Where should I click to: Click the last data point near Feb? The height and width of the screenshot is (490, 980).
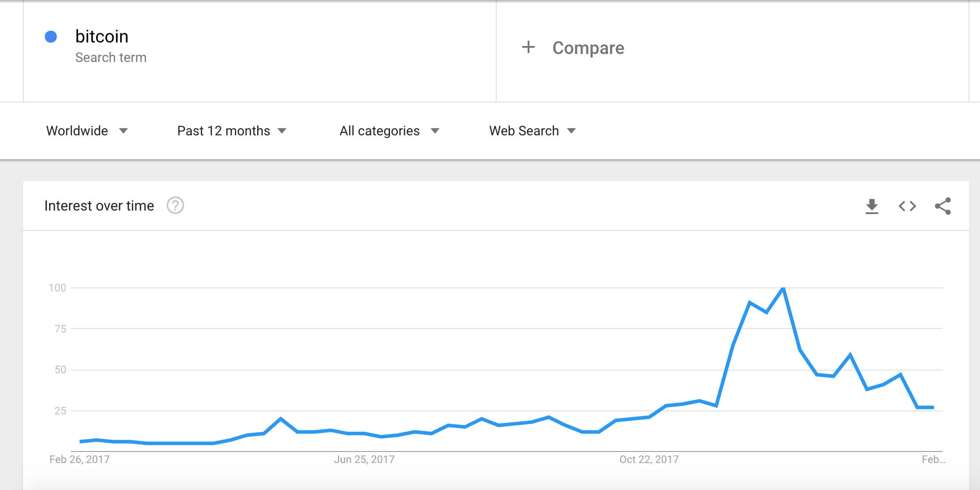pyautogui.click(x=933, y=407)
